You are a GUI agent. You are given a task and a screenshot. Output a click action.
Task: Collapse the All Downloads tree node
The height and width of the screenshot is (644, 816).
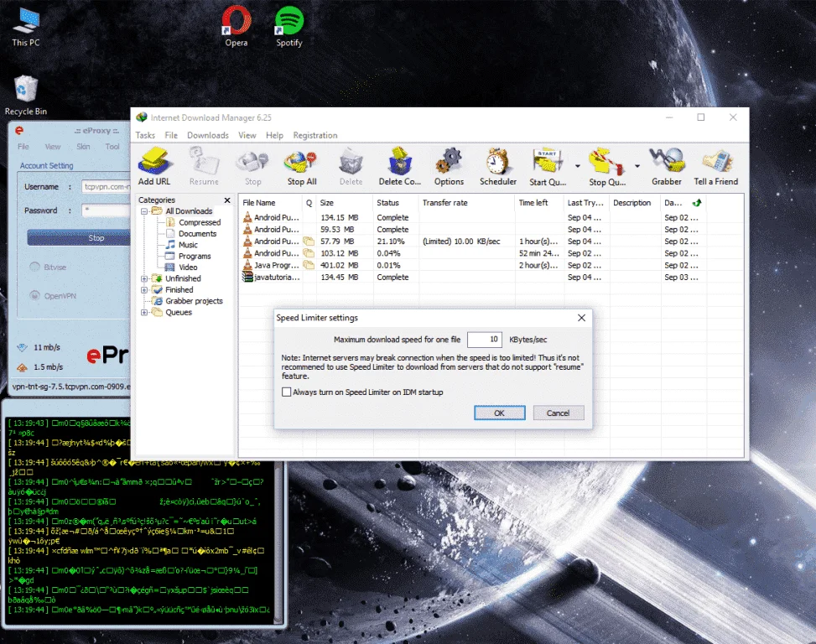(144, 211)
